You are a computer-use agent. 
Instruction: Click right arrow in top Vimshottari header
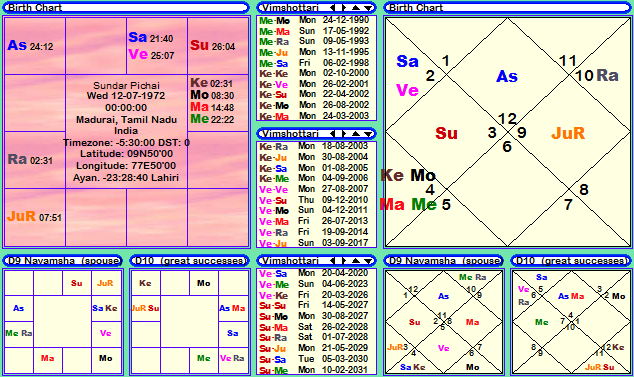click(344, 7)
